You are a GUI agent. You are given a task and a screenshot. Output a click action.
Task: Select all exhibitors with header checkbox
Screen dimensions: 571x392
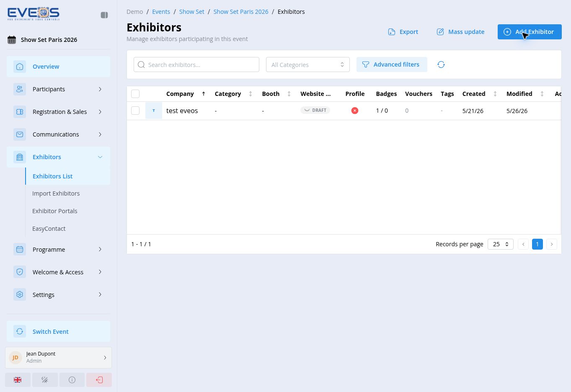[135, 94]
